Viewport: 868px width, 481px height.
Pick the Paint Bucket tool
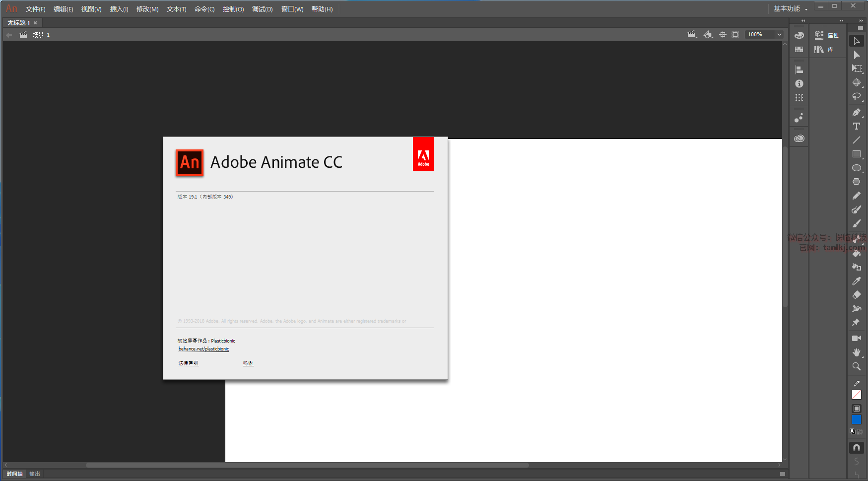tap(857, 253)
